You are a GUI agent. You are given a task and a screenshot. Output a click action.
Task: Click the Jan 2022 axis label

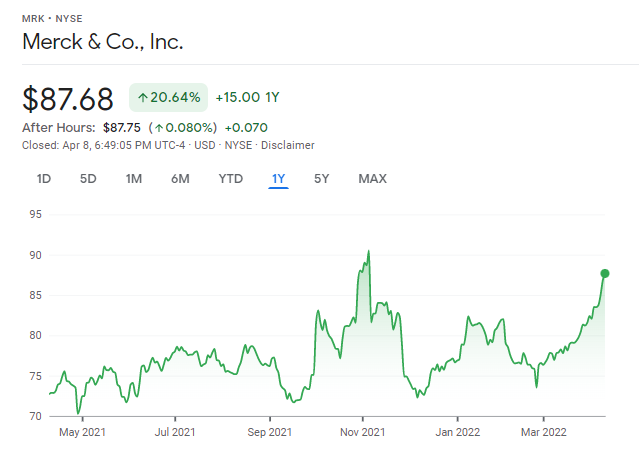458,432
